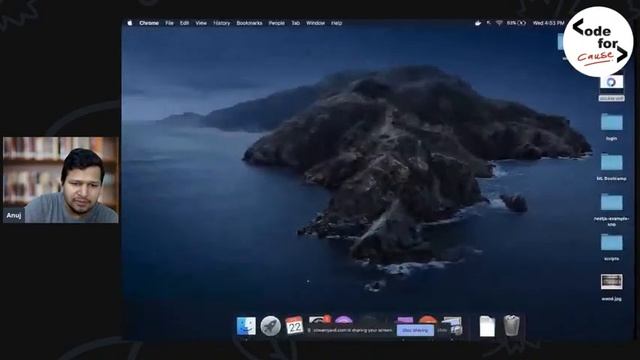Open the white document icon in dock
The width and height of the screenshot is (640, 360).
[x=487, y=326]
